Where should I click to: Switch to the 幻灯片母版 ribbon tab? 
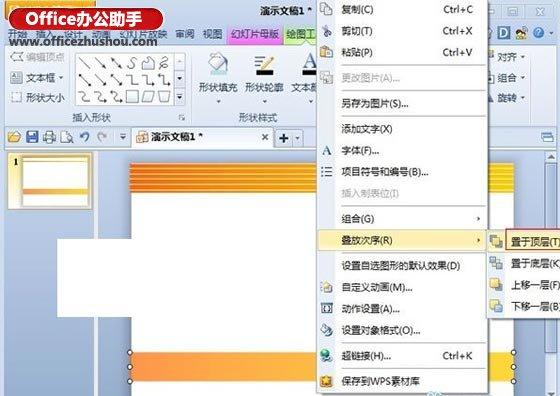[x=255, y=35]
